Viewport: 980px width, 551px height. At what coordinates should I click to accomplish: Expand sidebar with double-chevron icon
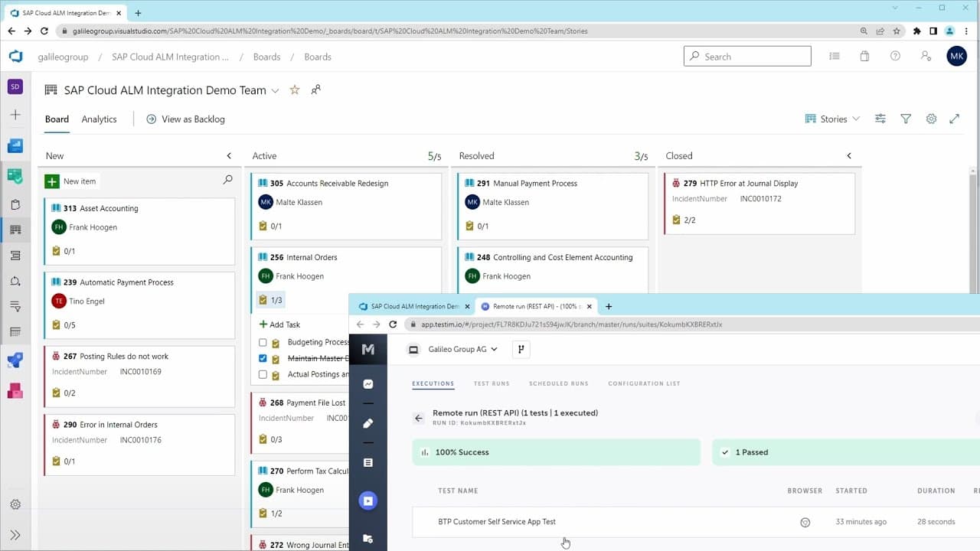tap(15, 535)
